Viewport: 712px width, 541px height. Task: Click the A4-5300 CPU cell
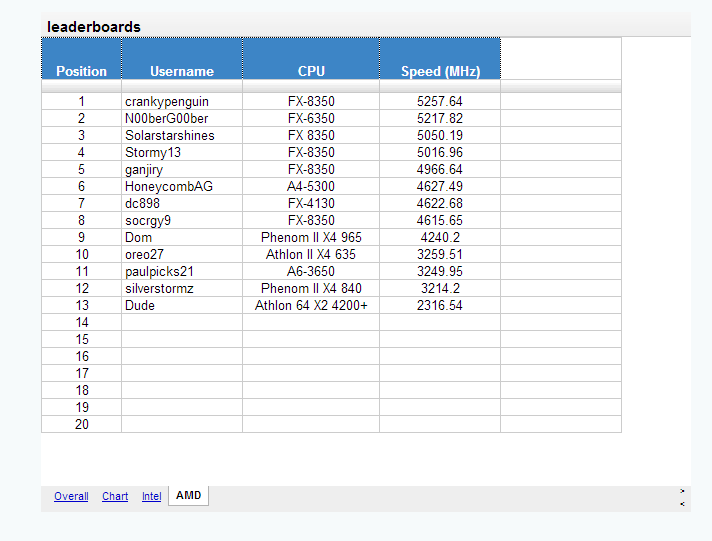[x=311, y=186]
